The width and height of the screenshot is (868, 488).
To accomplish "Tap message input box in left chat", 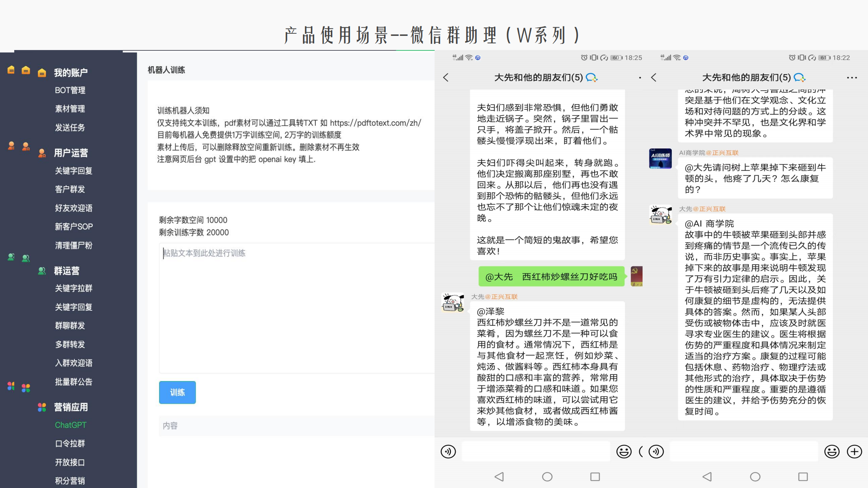I will click(536, 451).
